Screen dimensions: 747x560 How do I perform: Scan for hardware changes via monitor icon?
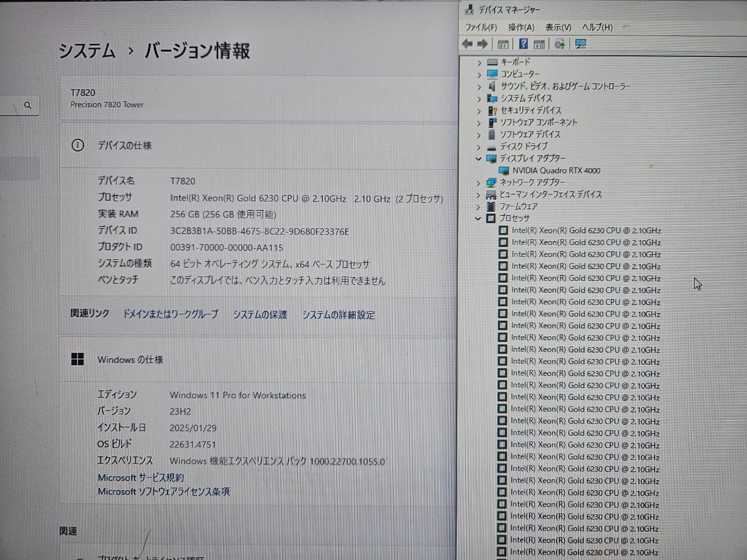[581, 44]
